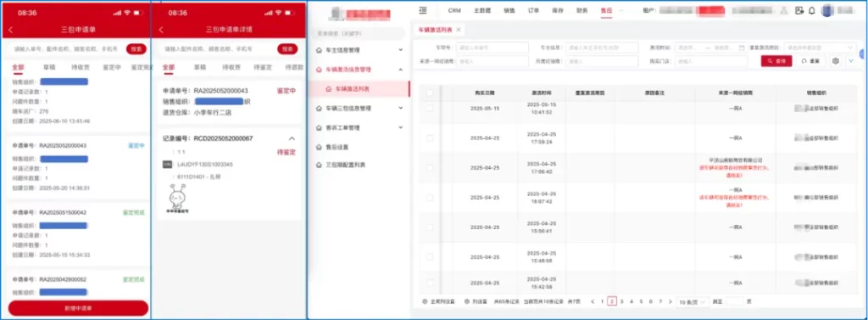
Task: Click 重置 reset button
Action: pos(811,61)
